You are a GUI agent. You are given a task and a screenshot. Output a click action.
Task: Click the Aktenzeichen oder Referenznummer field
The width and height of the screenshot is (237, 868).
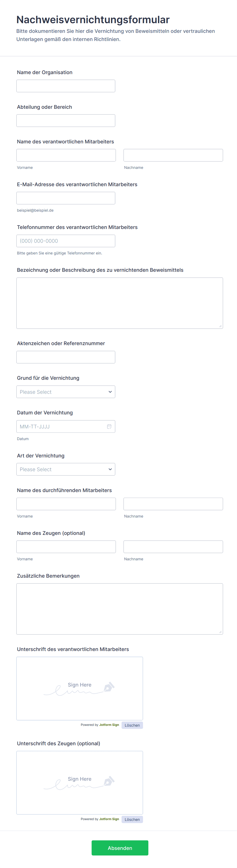tap(66, 357)
